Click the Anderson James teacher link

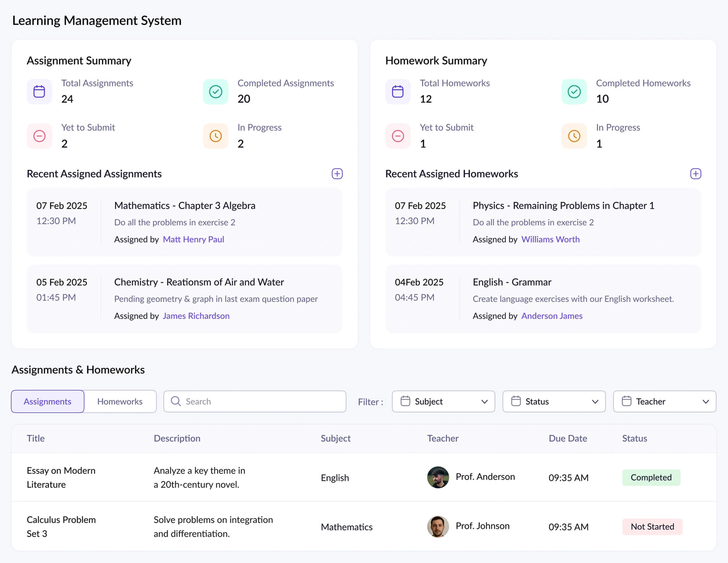552,316
